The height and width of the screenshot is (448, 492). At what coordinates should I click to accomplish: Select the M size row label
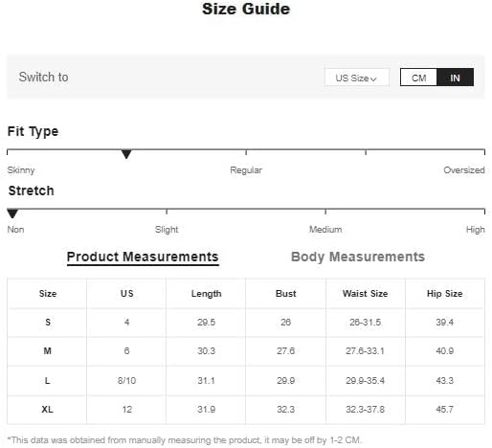click(x=47, y=351)
